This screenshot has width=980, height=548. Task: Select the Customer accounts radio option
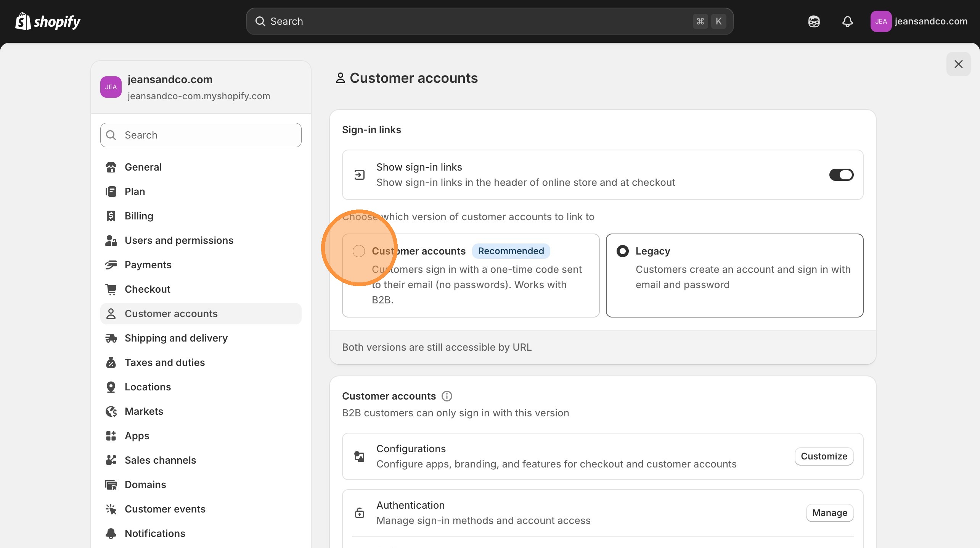pyautogui.click(x=358, y=251)
